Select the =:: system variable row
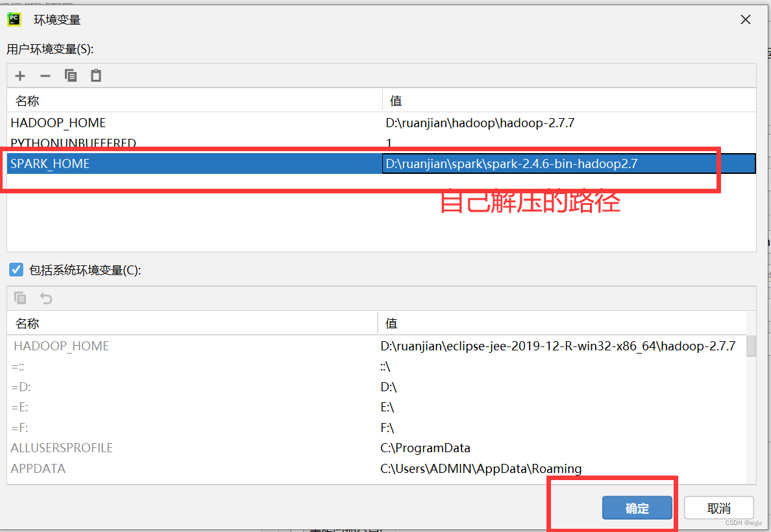 point(376,367)
